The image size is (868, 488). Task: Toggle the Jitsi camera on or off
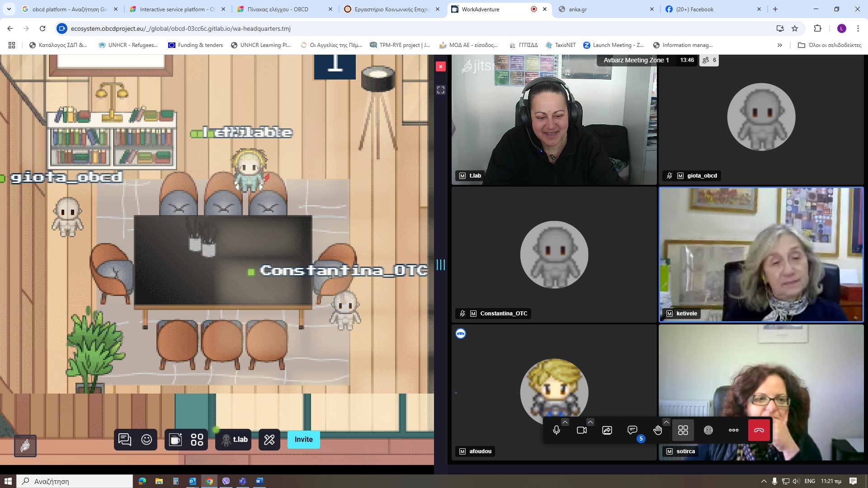(582, 430)
